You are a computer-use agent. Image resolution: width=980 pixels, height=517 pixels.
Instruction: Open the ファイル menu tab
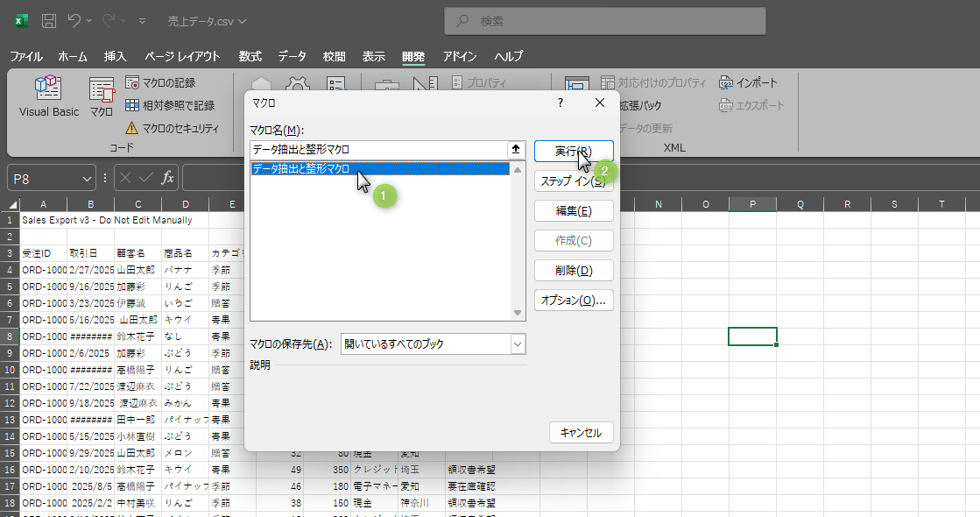point(25,56)
